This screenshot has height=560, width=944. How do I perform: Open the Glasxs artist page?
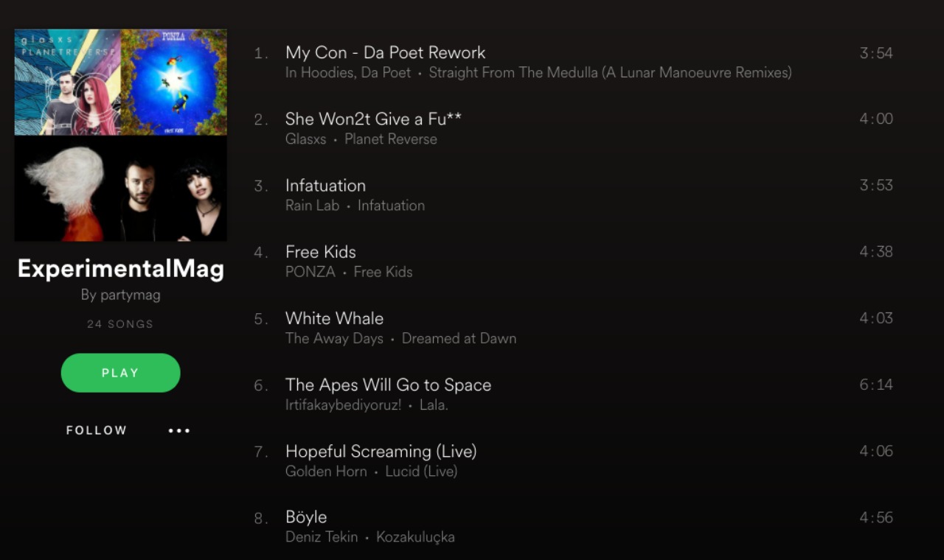tap(305, 139)
